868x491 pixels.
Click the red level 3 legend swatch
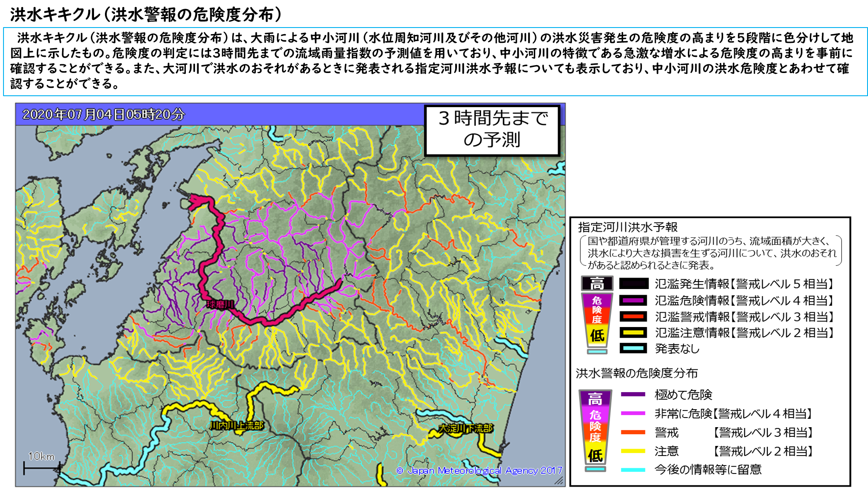coord(634,317)
